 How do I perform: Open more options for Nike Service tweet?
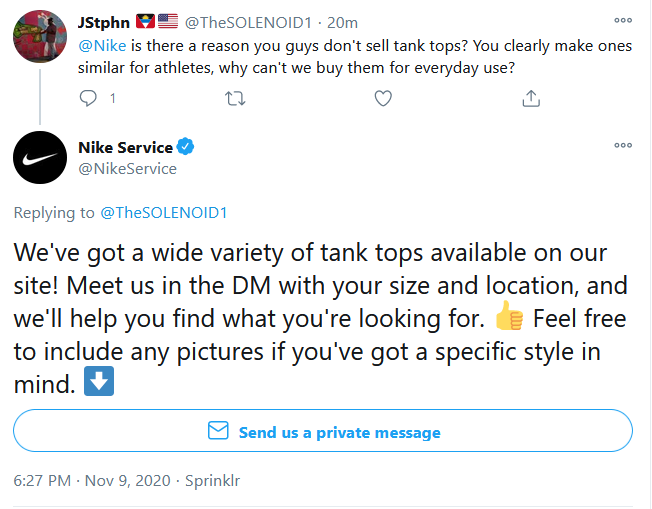(623, 145)
